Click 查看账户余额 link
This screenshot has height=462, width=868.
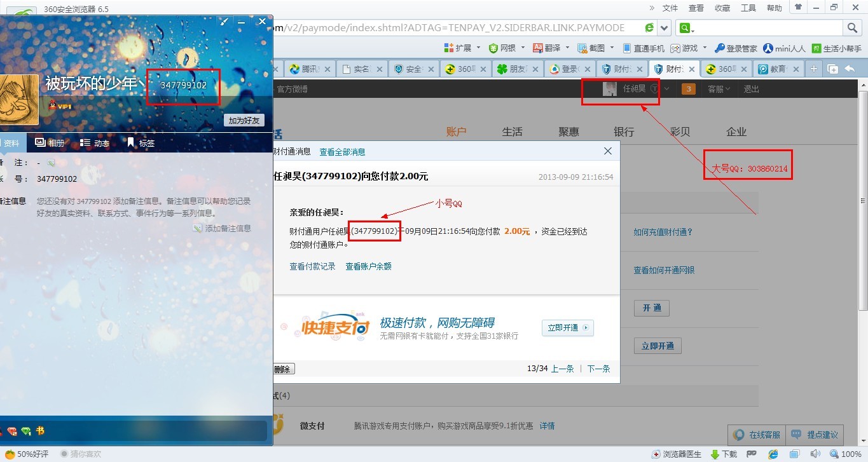pyautogui.click(x=368, y=266)
